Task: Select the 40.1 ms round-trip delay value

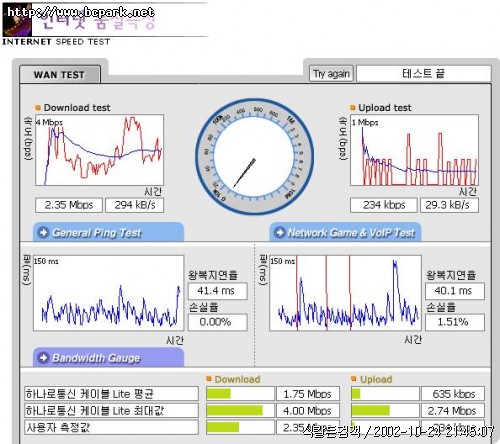Action: [x=455, y=291]
